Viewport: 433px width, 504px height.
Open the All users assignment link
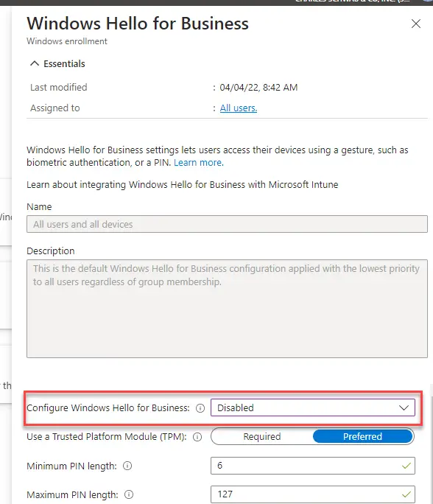239,108
